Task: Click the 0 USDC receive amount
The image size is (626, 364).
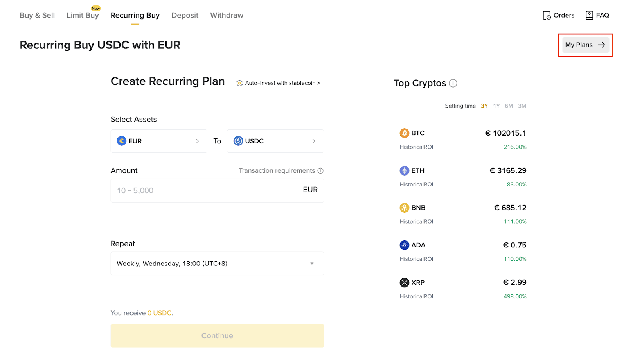Action: (x=159, y=313)
